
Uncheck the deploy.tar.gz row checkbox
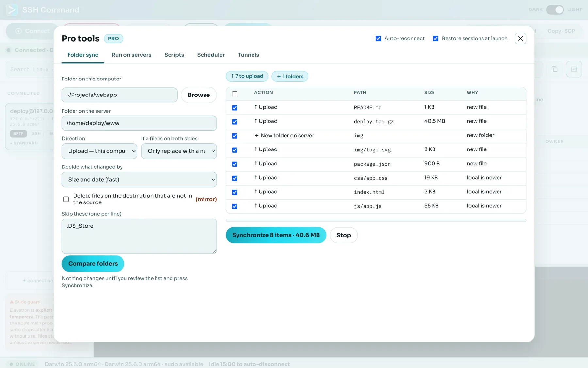[x=235, y=122]
